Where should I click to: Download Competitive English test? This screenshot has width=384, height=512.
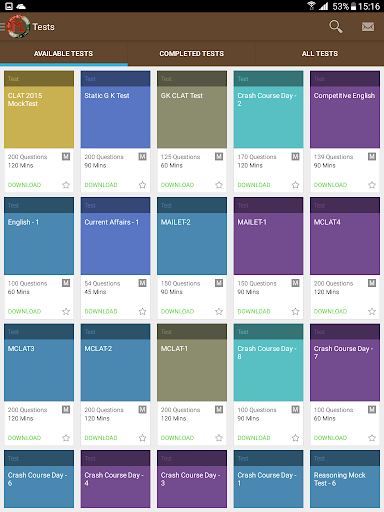[x=330, y=185]
